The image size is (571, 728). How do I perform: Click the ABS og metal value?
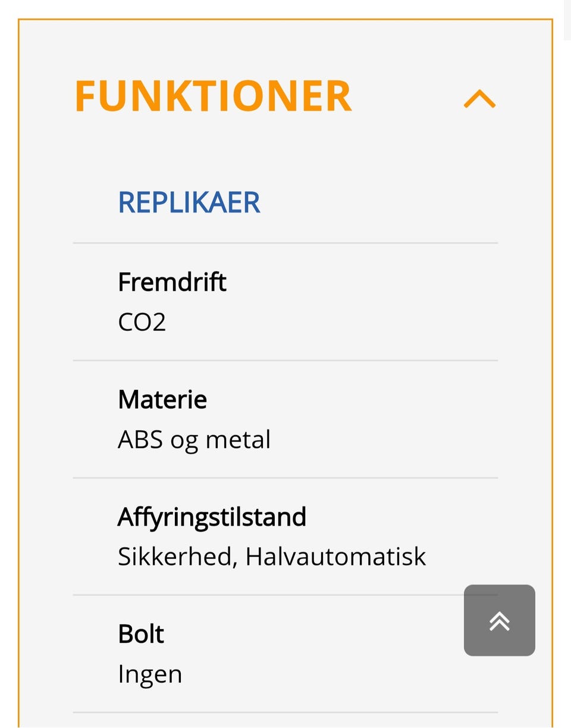coord(194,439)
